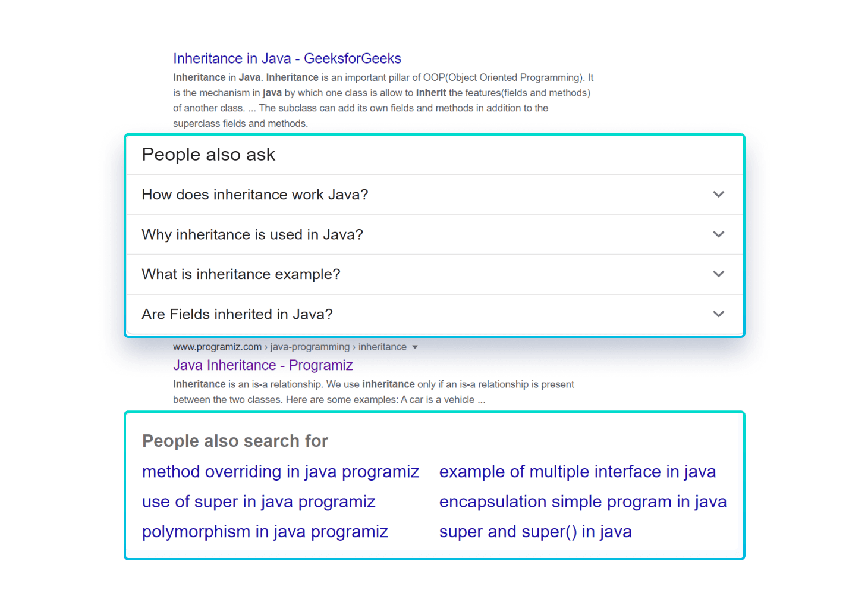Open the Java Inheritance Programiz result
This screenshot has width=868, height=608.
point(263,365)
